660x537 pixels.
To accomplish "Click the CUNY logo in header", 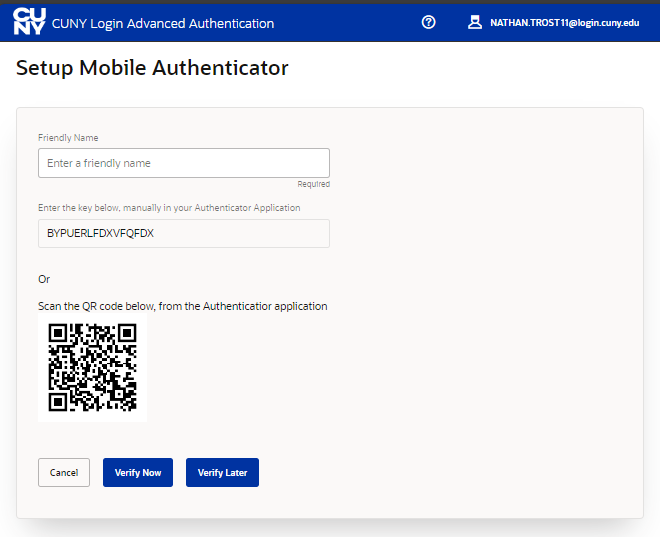I will point(29,22).
